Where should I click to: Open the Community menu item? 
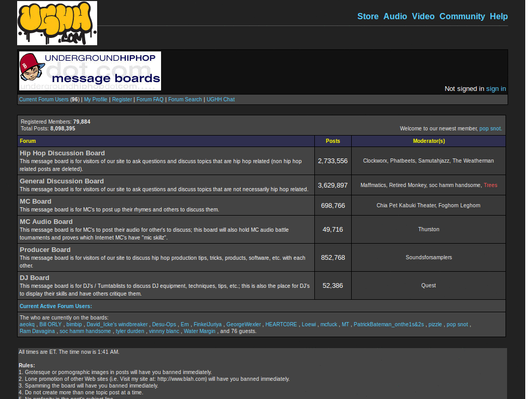(462, 16)
